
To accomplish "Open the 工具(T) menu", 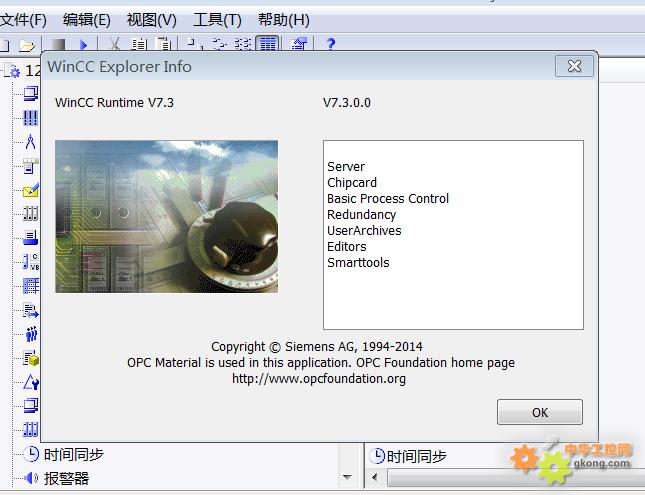I will (217, 20).
